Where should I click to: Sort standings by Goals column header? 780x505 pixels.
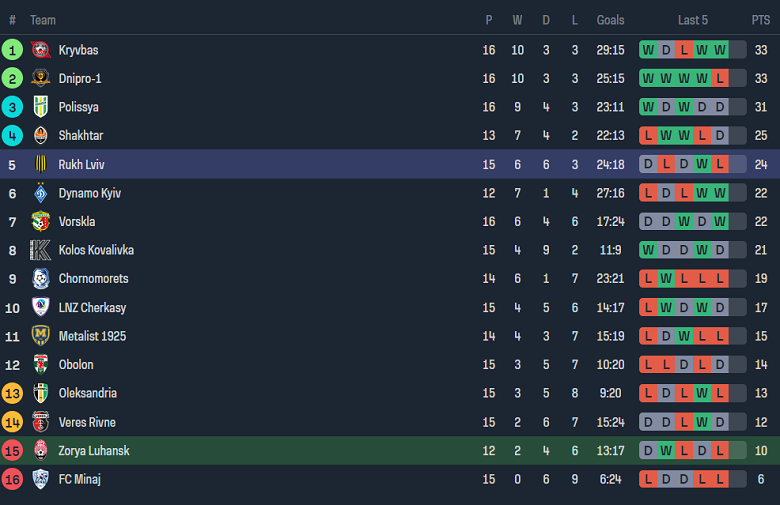tap(610, 20)
